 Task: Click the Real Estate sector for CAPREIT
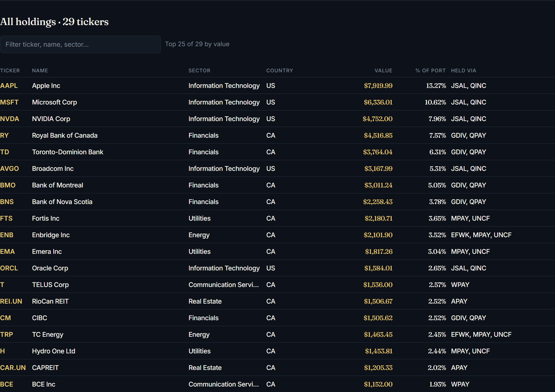pos(205,368)
